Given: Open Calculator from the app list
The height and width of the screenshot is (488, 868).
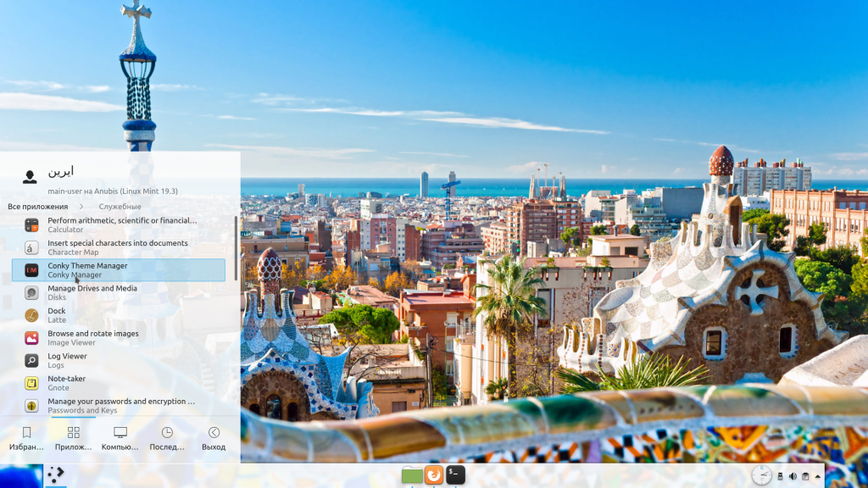Looking at the screenshot, I should (119, 225).
